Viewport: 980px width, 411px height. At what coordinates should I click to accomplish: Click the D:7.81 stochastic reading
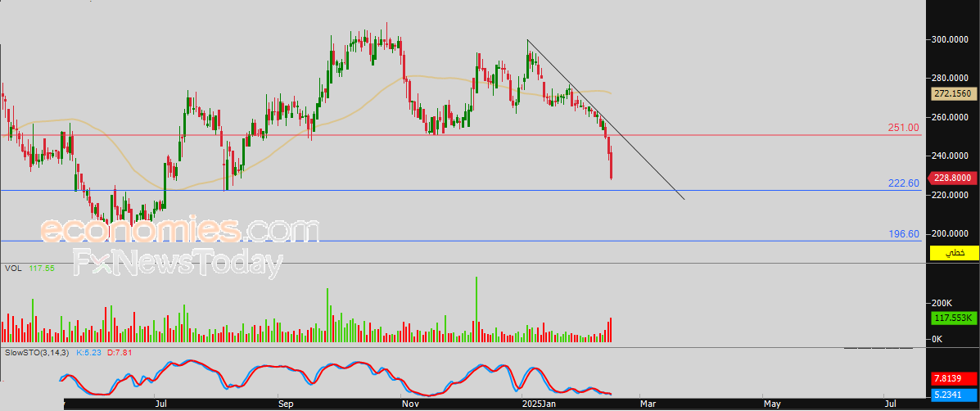click(120, 353)
